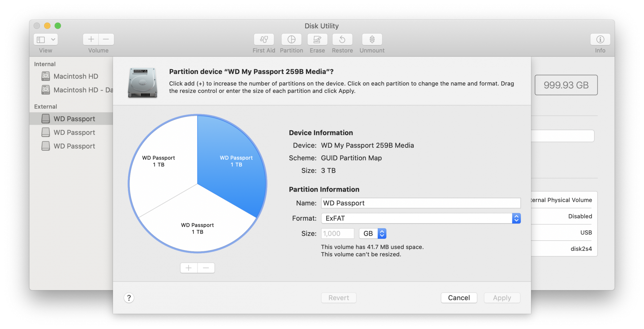The height and width of the screenshot is (329, 644).
Task: Click disk2s4 device identifier text
Action: (x=581, y=249)
